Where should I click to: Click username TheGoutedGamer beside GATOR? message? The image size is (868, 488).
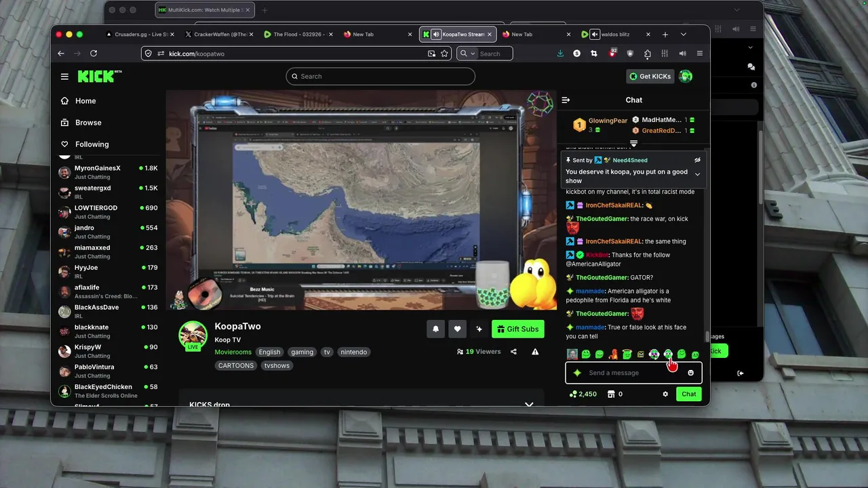(x=602, y=278)
